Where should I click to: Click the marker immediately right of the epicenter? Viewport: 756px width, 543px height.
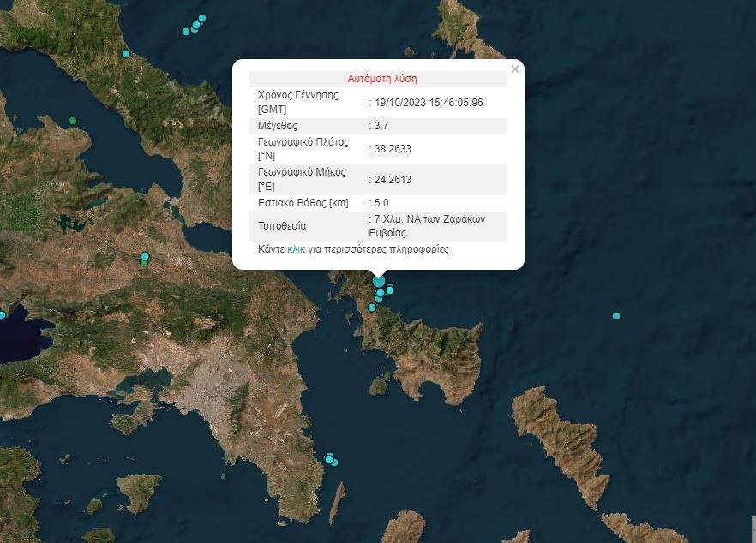click(389, 289)
